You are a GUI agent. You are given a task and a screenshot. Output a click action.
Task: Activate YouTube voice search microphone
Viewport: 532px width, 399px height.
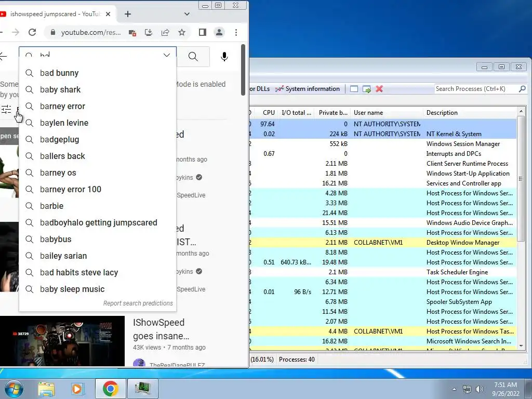(224, 56)
